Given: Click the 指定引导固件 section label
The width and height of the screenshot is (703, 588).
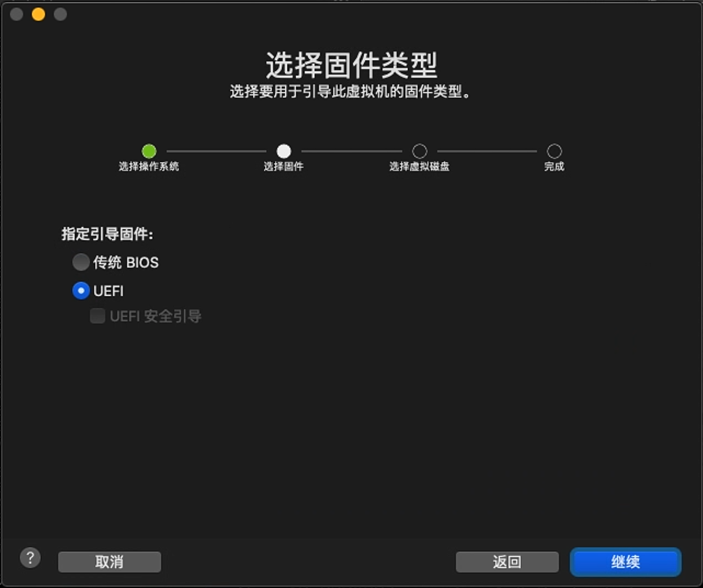Looking at the screenshot, I should coord(108,234).
